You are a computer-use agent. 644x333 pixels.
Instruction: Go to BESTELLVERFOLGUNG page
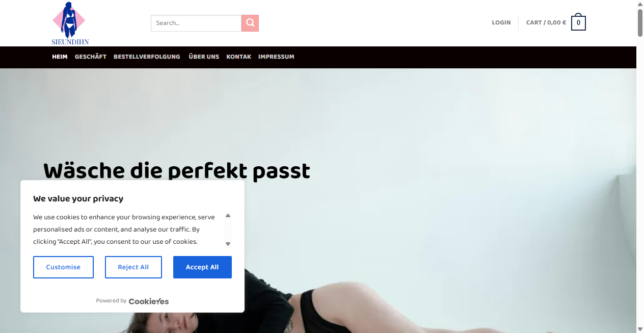147,57
